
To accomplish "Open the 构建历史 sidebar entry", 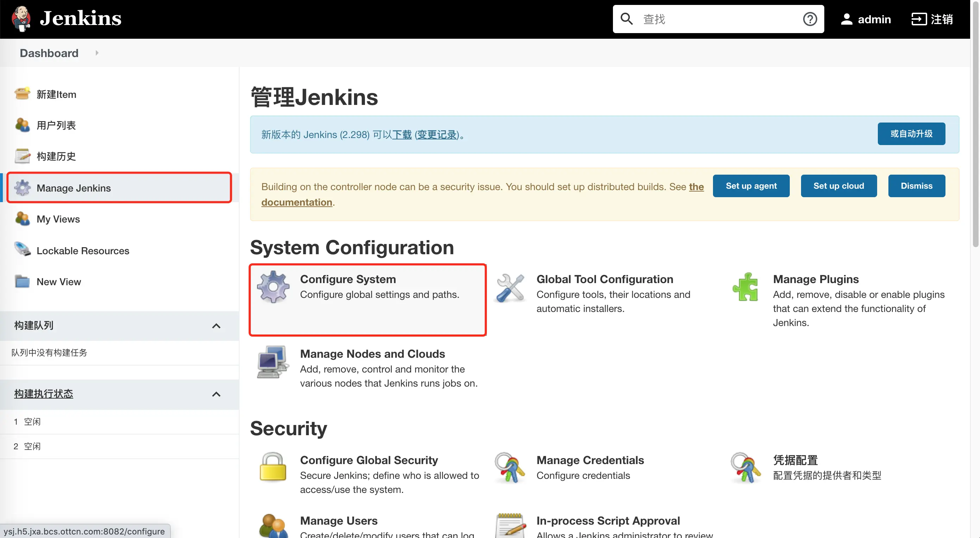I will click(x=56, y=156).
